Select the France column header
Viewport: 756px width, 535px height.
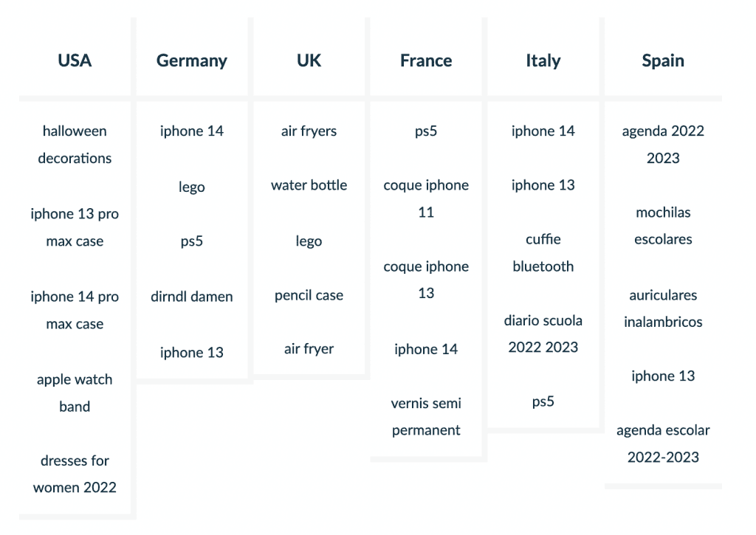pos(426,61)
